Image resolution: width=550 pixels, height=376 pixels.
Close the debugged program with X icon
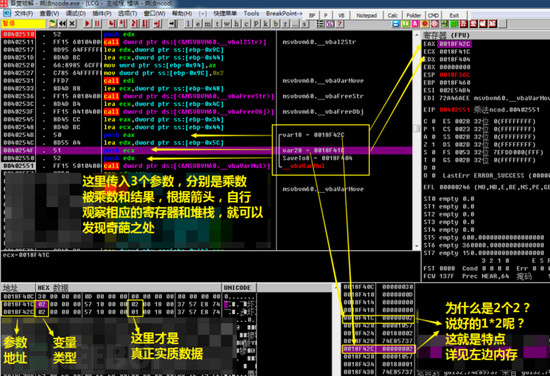click(72, 24)
